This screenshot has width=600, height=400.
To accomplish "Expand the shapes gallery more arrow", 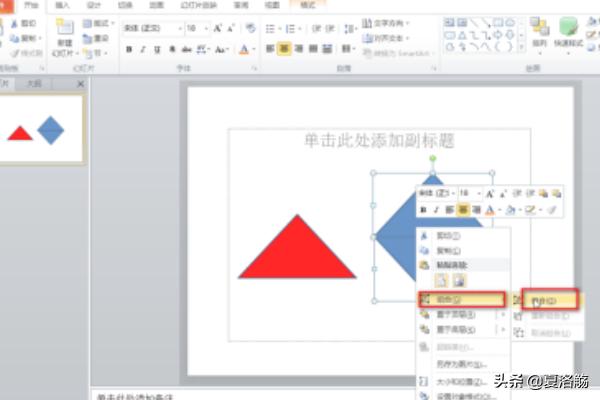I will (522, 48).
